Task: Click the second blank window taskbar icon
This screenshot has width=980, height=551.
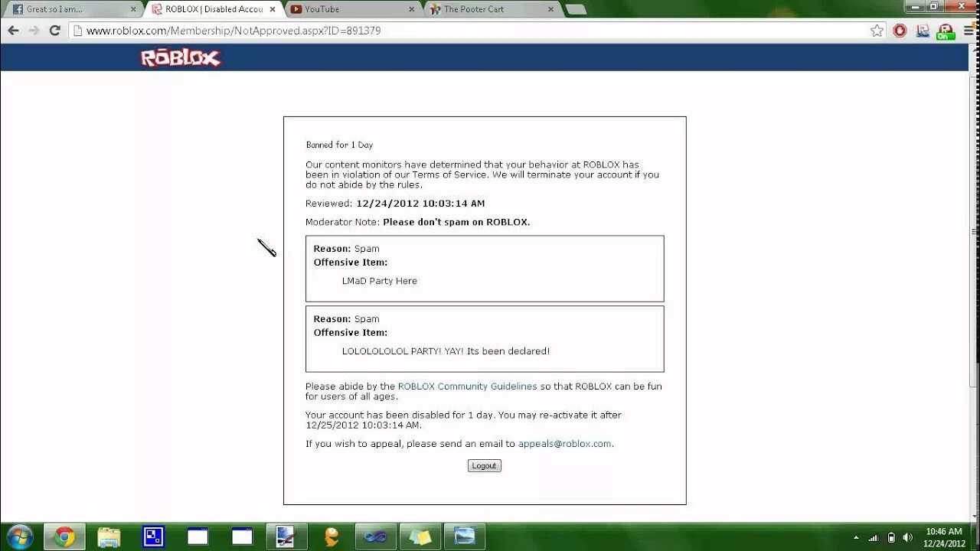Action: [242, 536]
